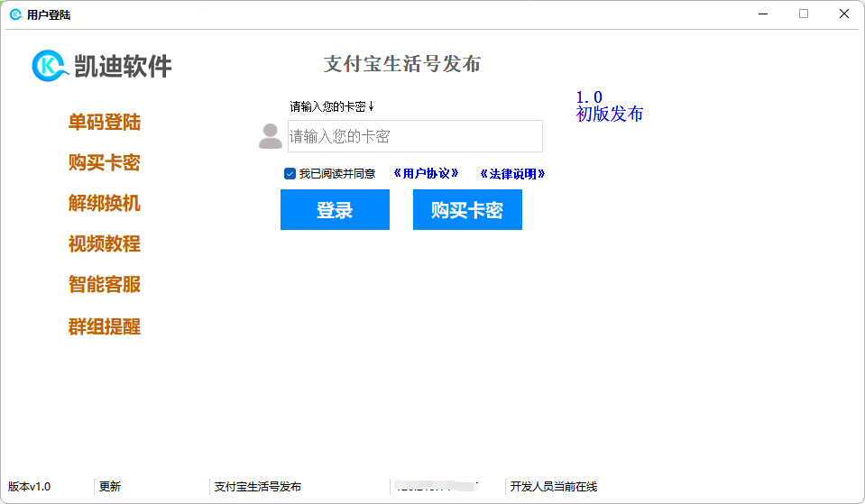Click the 初版发布 changelog text
The width and height of the screenshot is (865, 504).
pos(610,115)
